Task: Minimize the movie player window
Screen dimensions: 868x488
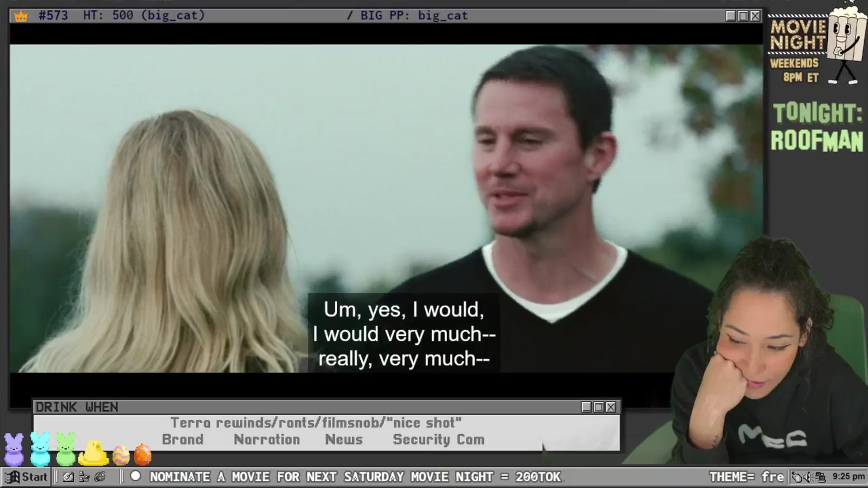Action: point(731,16)
